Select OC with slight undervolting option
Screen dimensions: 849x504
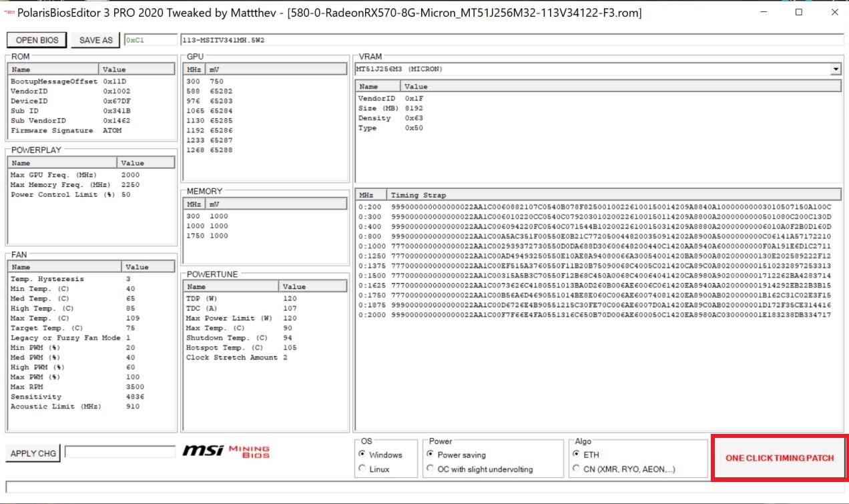431,469
